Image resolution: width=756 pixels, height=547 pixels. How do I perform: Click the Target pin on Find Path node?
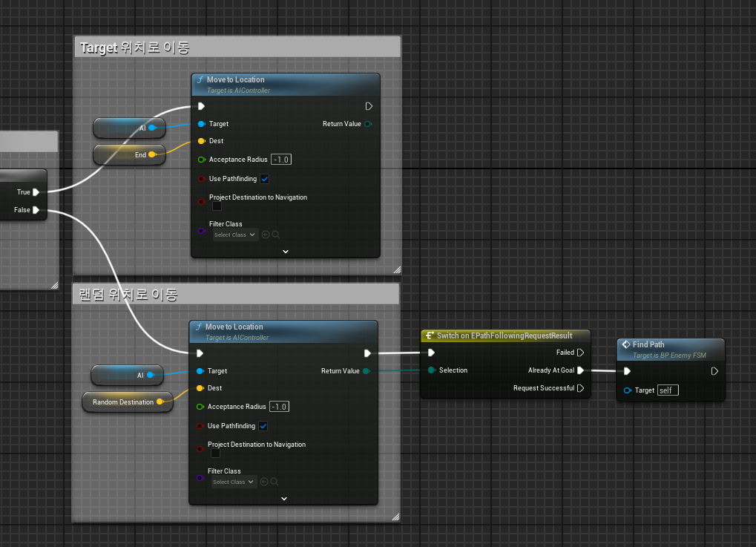click(627, 390)
